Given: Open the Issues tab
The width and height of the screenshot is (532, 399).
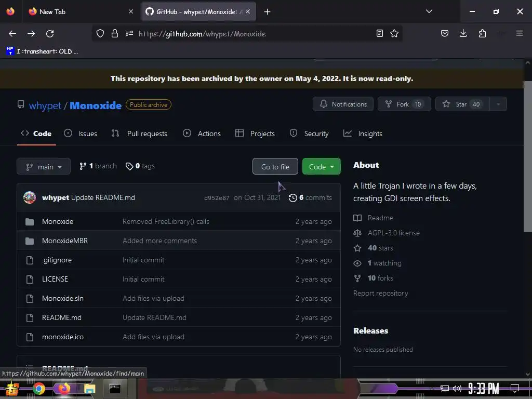Looking at the screenshot, I should tap(81, 134).
